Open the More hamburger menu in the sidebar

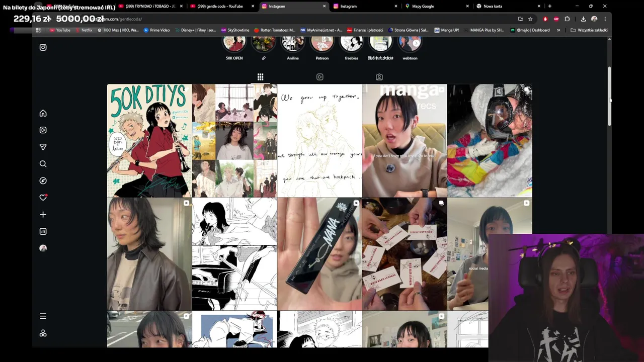[x=43, y=316]
